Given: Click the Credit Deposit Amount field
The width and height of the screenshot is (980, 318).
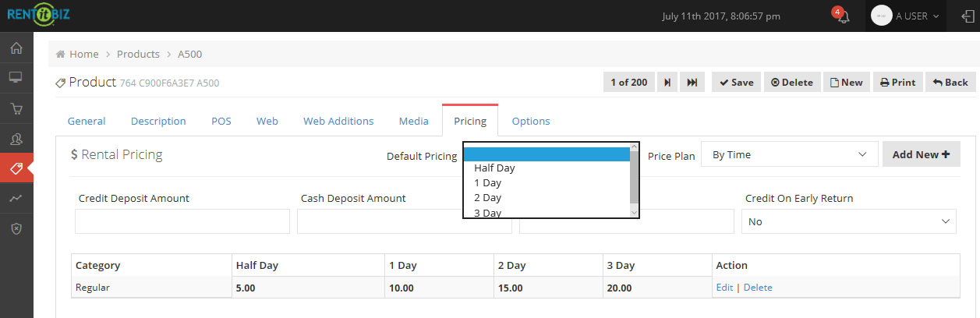Looking at the screenshot, I should (182, 221).
